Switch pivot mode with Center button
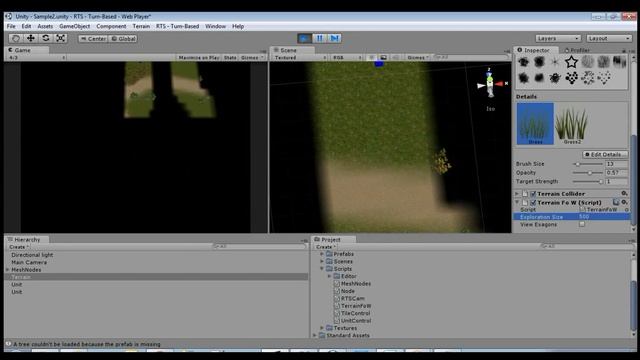This screenshot has width=640, height=360. coord(93,38)
